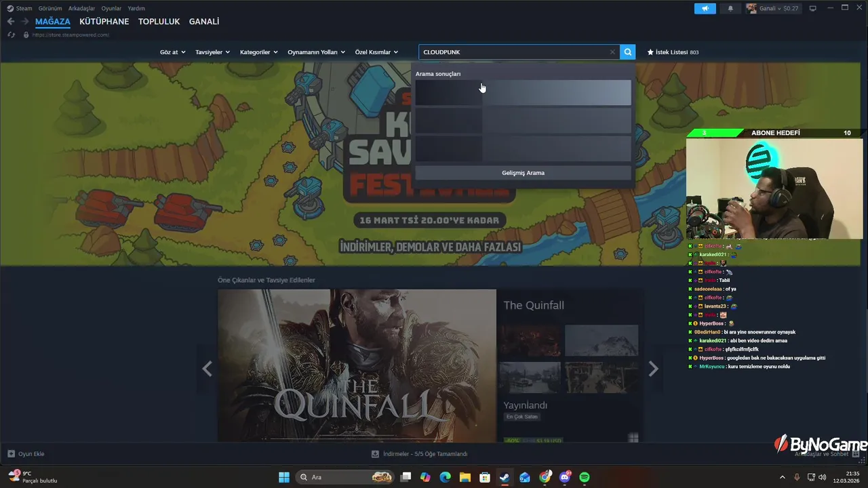The image size is (868, 488).
Task: Switch to the KÜTÜPHANE tab
Action: [x=104, y=22]
